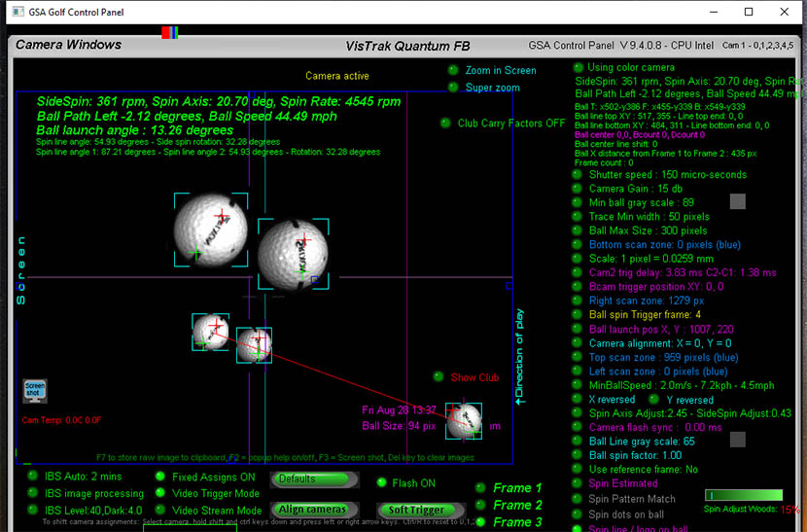The height and width of the screenshot is (532, 807).
Task: Select Frame 3
Action: (480, 522)
